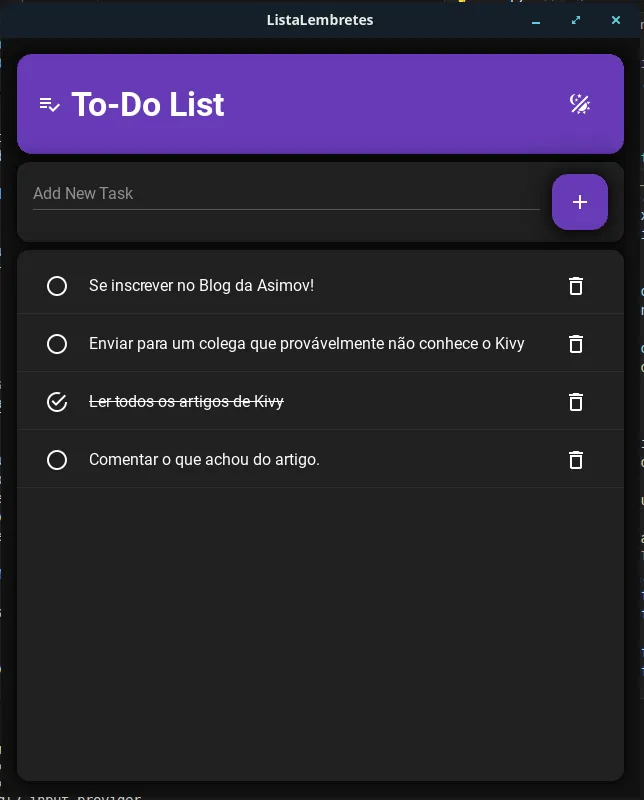
Task: Click the 'Comentar o que achou do artigo' label
Action: pos(204,460)
